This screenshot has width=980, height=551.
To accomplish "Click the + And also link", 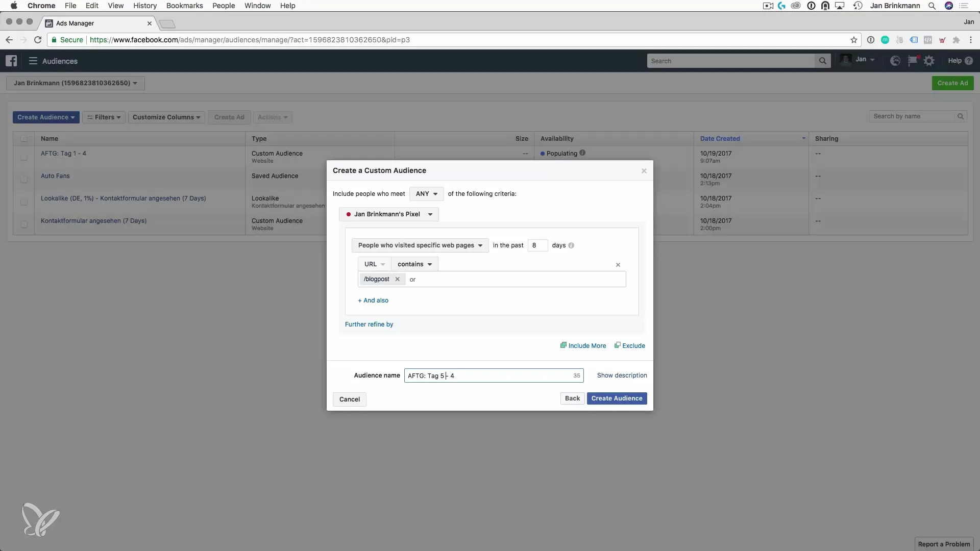I will pos(373,300).
